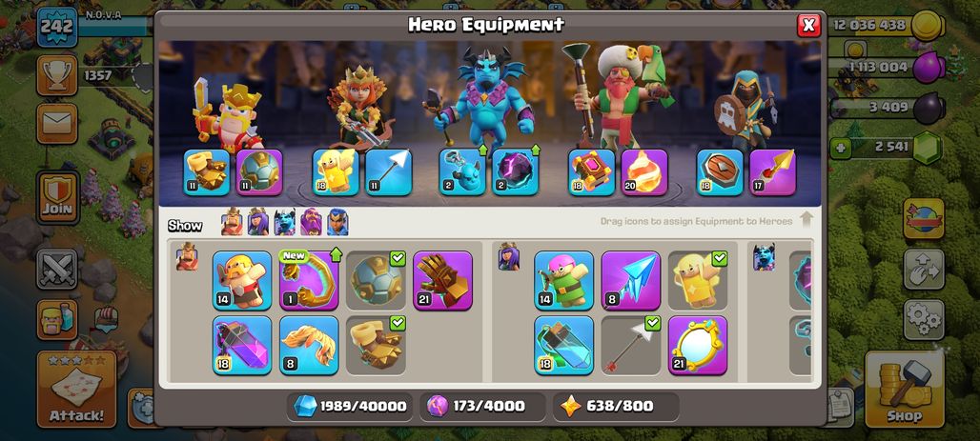Select the Rage Vial level 18
This screenshot has width=980, height=441.
coord(242,345)
